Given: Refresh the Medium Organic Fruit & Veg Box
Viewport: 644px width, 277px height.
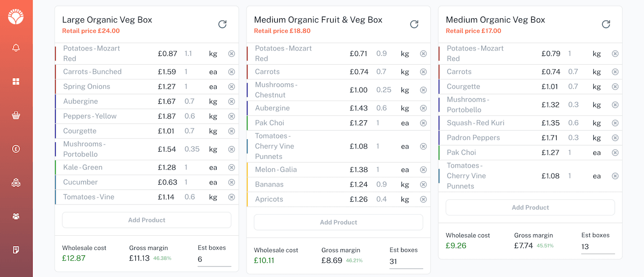Looking at the screenshot, I should coord(414,24).
